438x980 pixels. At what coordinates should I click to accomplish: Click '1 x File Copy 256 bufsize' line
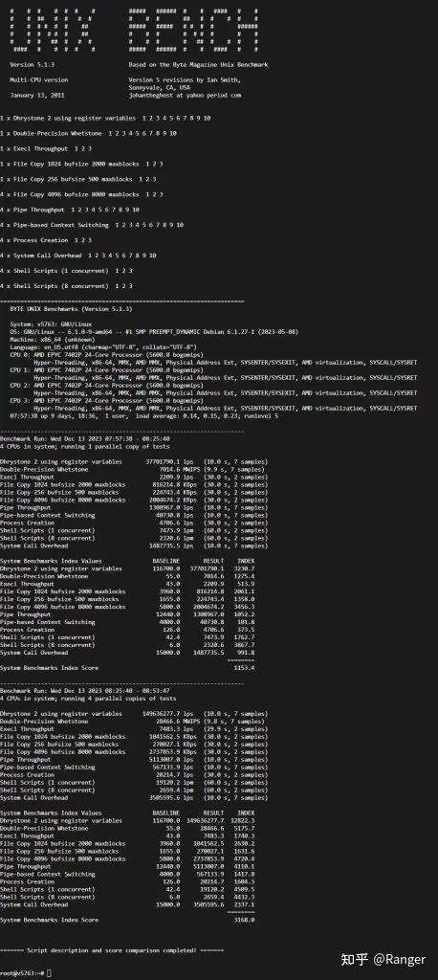click(78, 179)
